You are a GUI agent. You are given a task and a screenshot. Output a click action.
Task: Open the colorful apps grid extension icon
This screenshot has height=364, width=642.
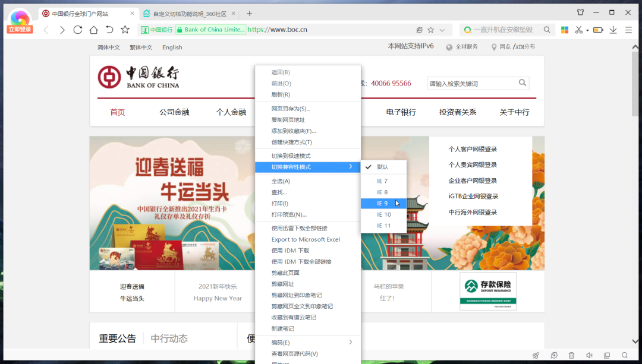click(x=565, y=30)
